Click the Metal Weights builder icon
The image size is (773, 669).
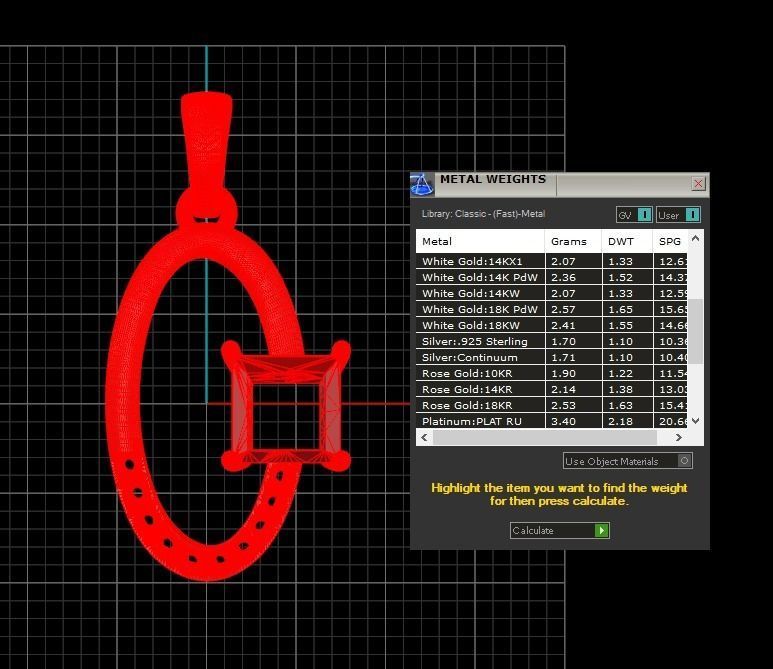[x=422, y=184]
